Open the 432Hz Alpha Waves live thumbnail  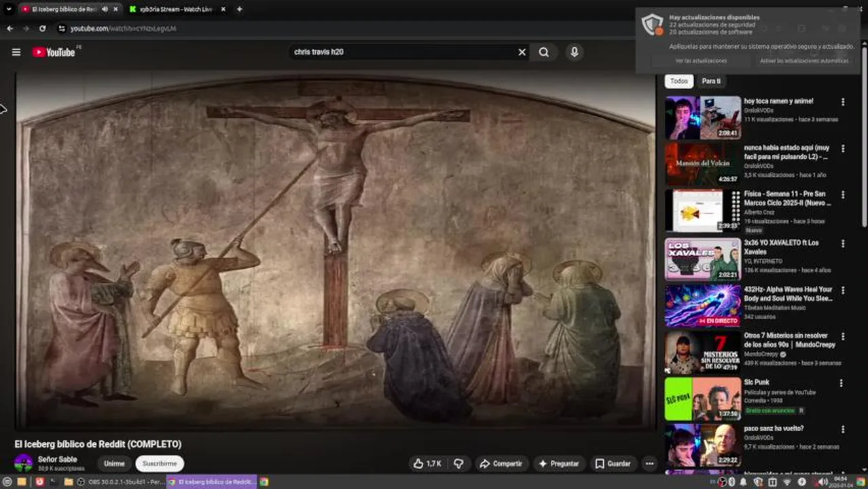pyautogui.click(x=703, y=306)
